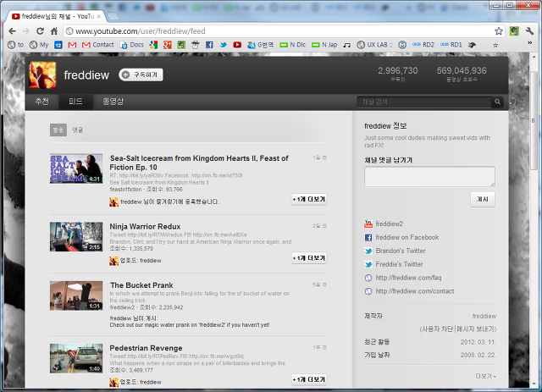
Task: Click the block user link (사용자 차단)
Action: coord(437,329)
